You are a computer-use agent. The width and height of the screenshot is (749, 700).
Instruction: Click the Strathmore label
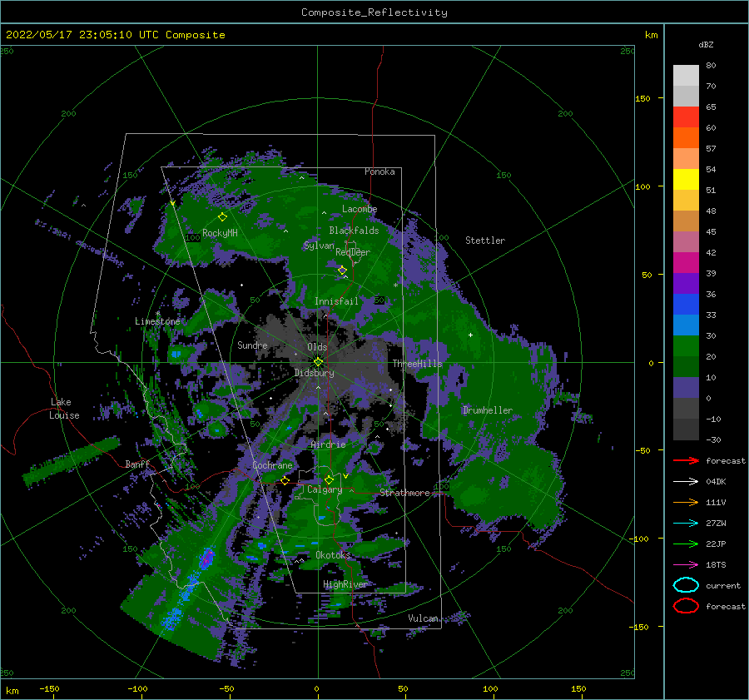coord(404,493)
